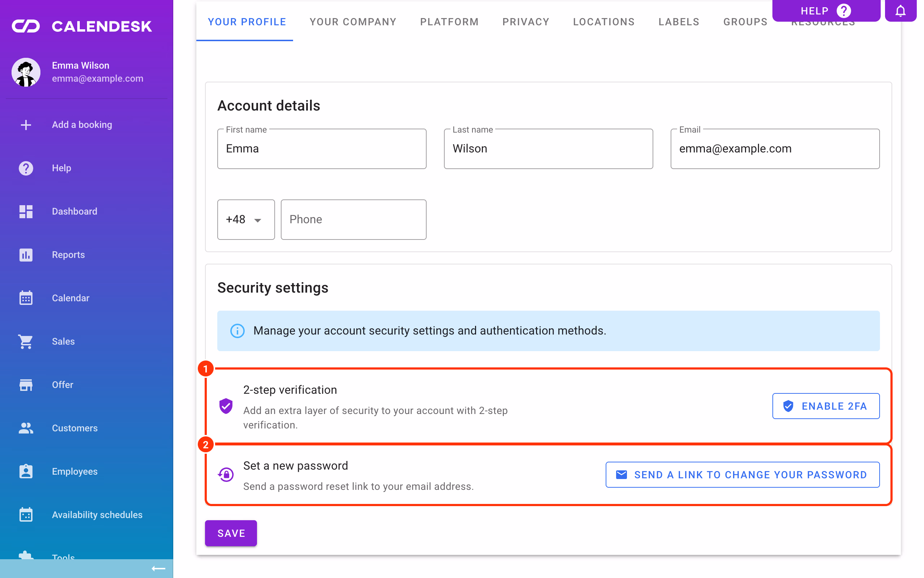Switch to the Your Company tab
Screen dimensions: 924x578
tap(353, 22)
